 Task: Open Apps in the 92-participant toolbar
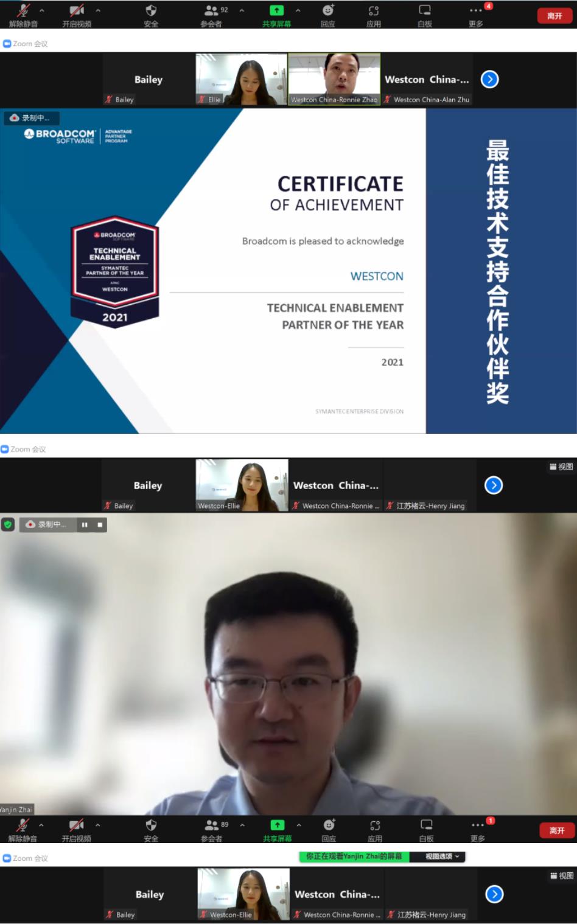pos(374,15)
